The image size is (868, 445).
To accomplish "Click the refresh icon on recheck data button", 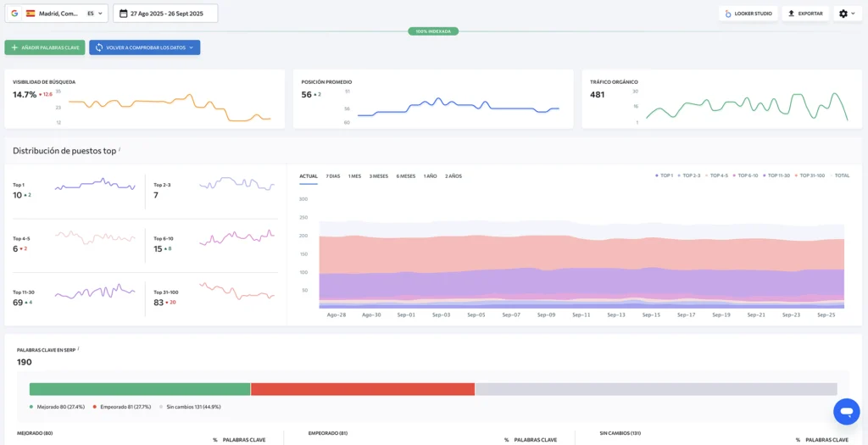I will click(x=99, y=47).
